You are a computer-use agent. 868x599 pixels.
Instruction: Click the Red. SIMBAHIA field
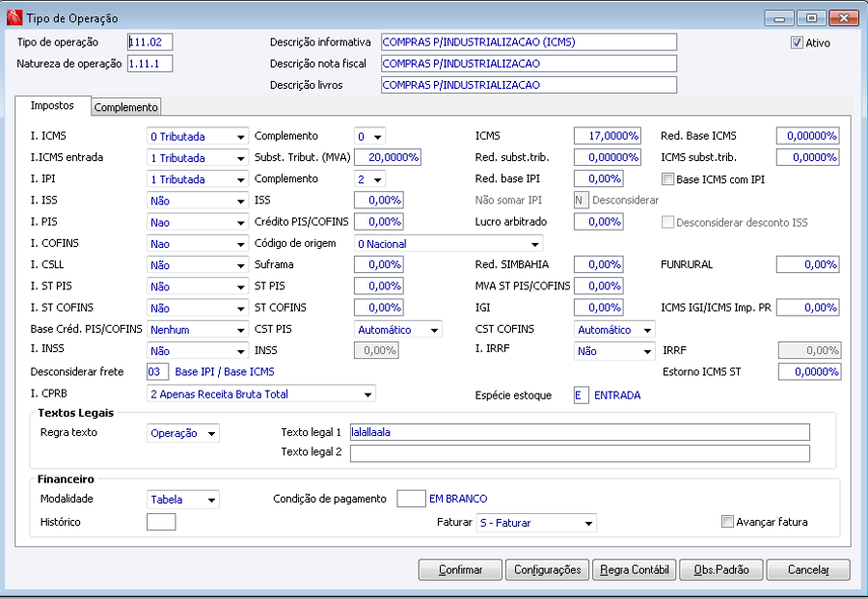598,264
